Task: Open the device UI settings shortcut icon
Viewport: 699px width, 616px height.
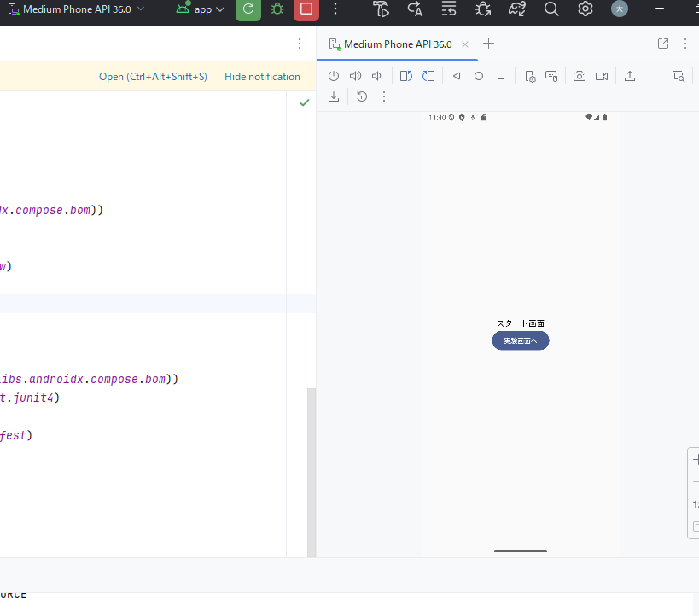Action: pyautogui.click(x=530, y=77)
